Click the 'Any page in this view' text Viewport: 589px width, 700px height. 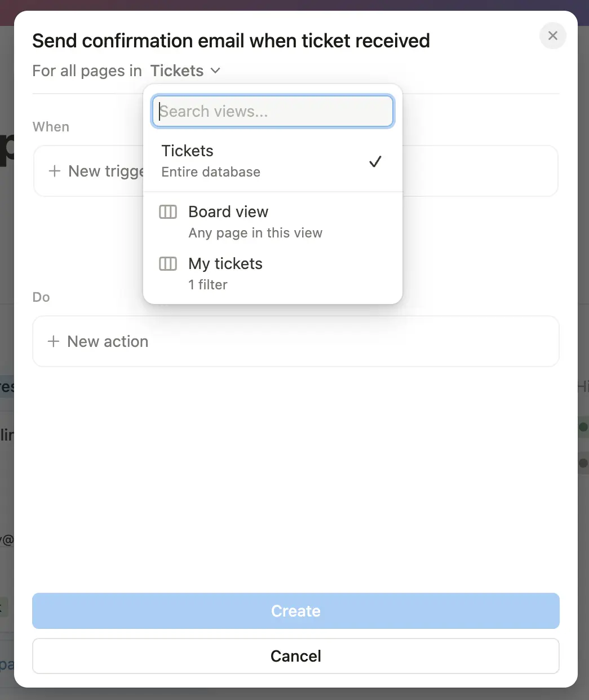pyautogui.click(x=255, y=233)
